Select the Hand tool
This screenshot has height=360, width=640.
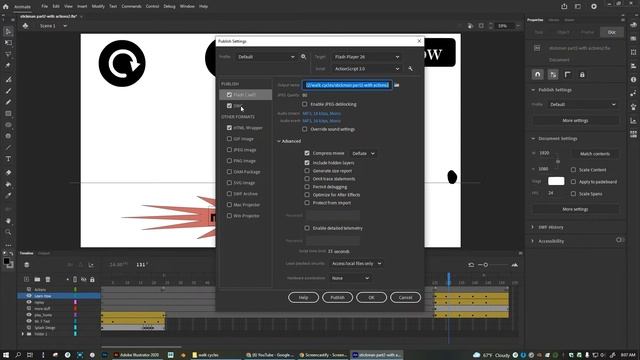(x=8, y=221)
